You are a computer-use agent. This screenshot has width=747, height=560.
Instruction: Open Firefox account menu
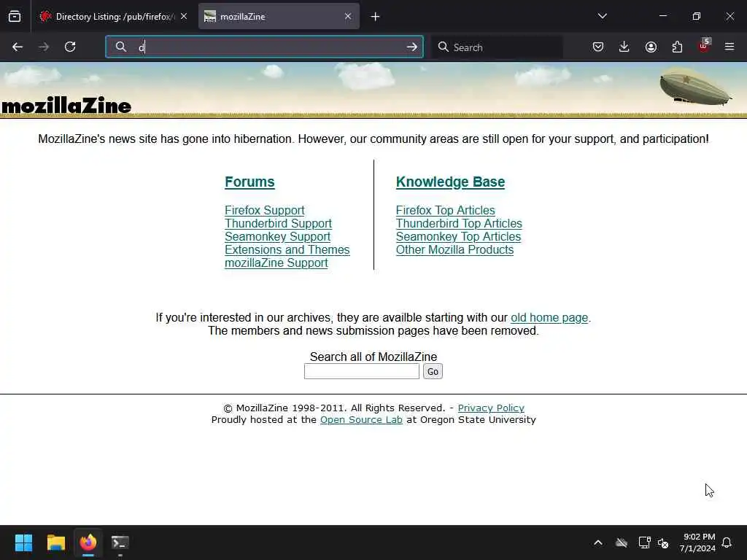[651, 47]
